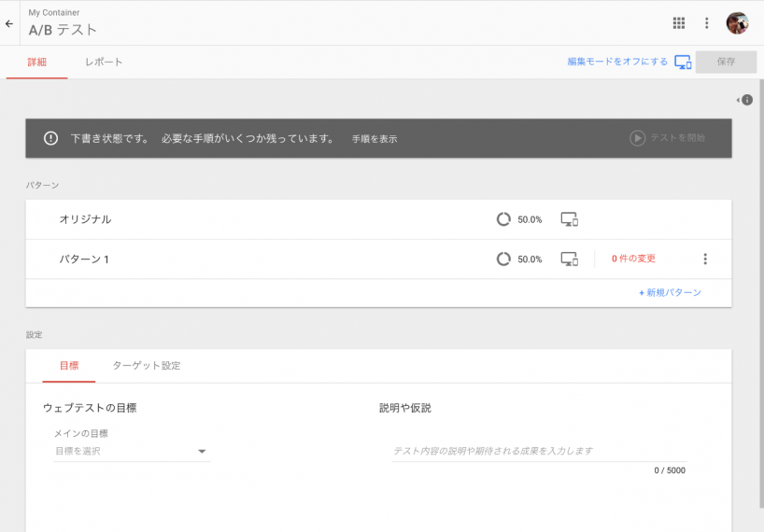The width and height of the screenshot is (764, 532).
Task: Open the Google apps grid icon
Action: (679, 23)
